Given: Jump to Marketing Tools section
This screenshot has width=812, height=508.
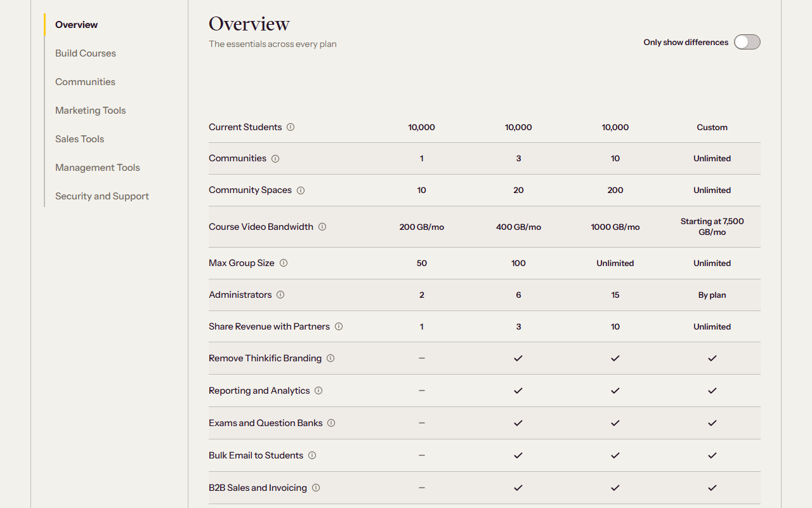Looking at the screenshot, I should (x=90, y=110).
